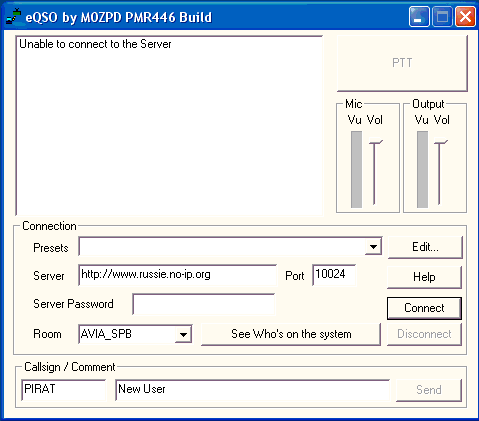Screen dimensions: 479x421
Task: Connect to the server
Action: [x=424, y=308]
